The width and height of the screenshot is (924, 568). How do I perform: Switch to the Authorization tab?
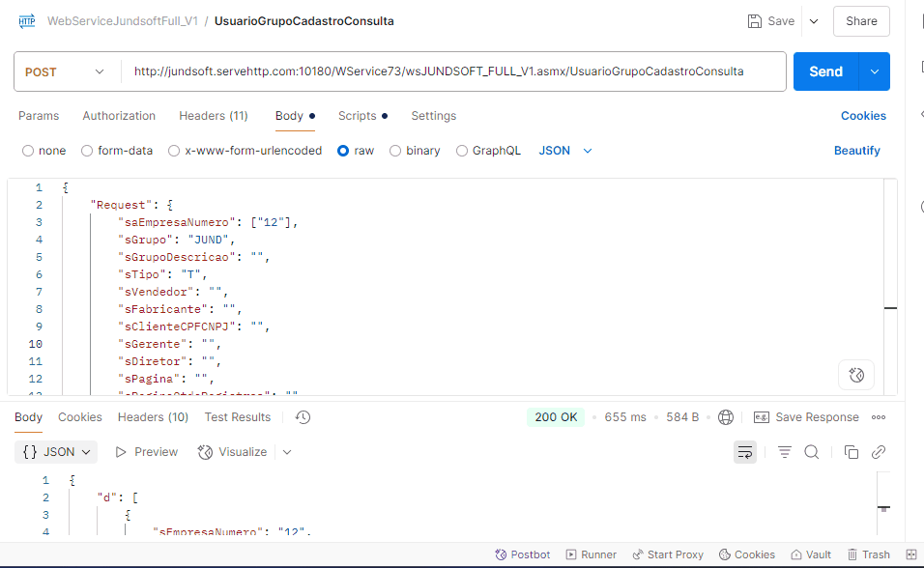(x=119, y=116)
